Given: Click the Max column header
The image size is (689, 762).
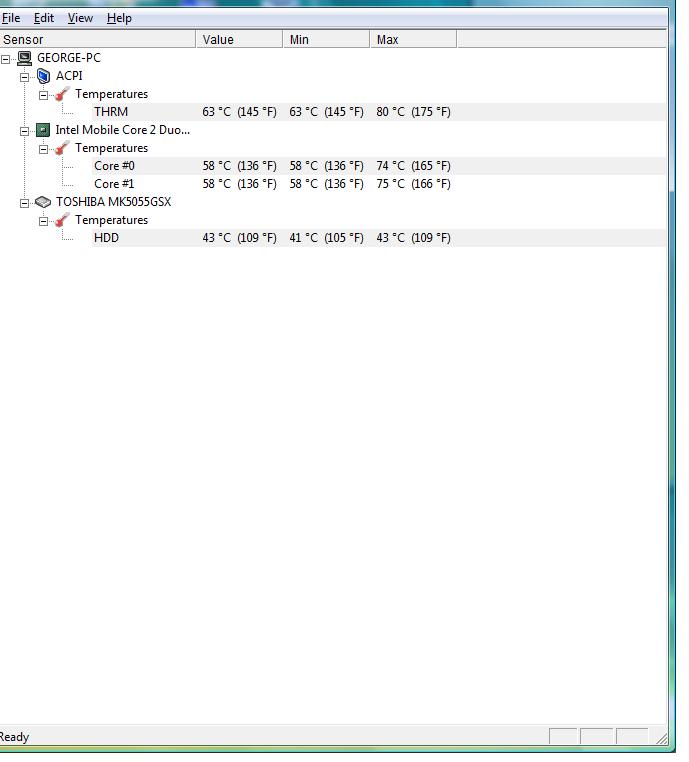Looking at the screenshot, I should point(413,39).
